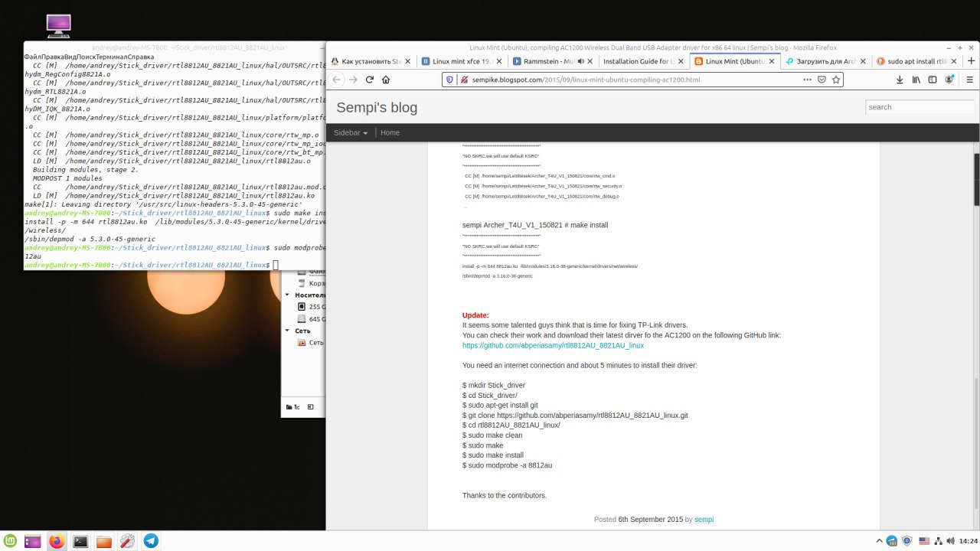This screenshot has width=980, height=551.
Task: Select the 645 G volume in file manager
Action: (310, 319)
